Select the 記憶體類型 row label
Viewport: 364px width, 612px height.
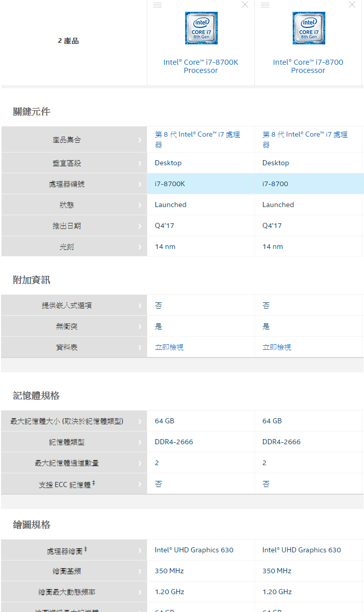(x=67, y=442)
